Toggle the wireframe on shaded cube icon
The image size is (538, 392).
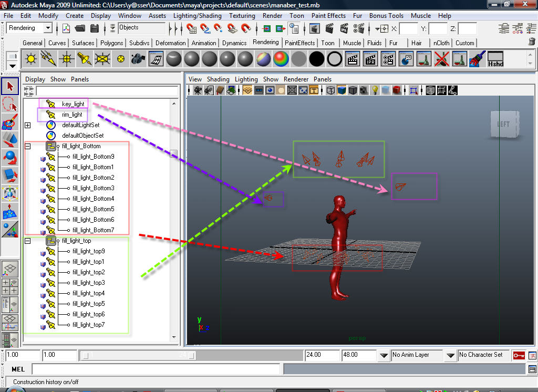pyautogui.click(x=353, y=90)
